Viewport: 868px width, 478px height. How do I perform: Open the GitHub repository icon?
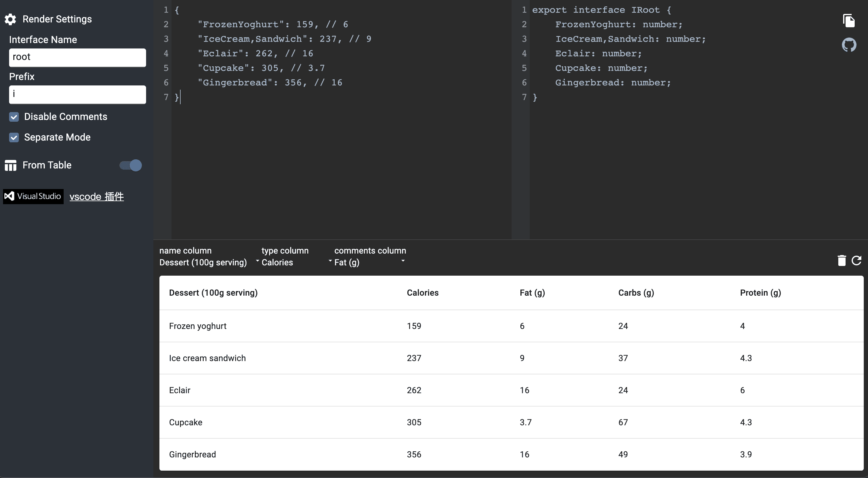849,45
